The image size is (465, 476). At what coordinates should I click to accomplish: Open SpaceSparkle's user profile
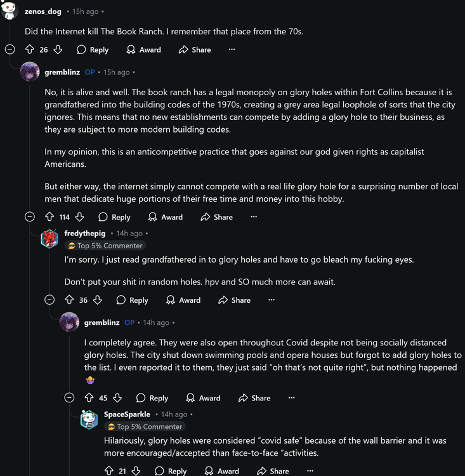click(127, 414)
